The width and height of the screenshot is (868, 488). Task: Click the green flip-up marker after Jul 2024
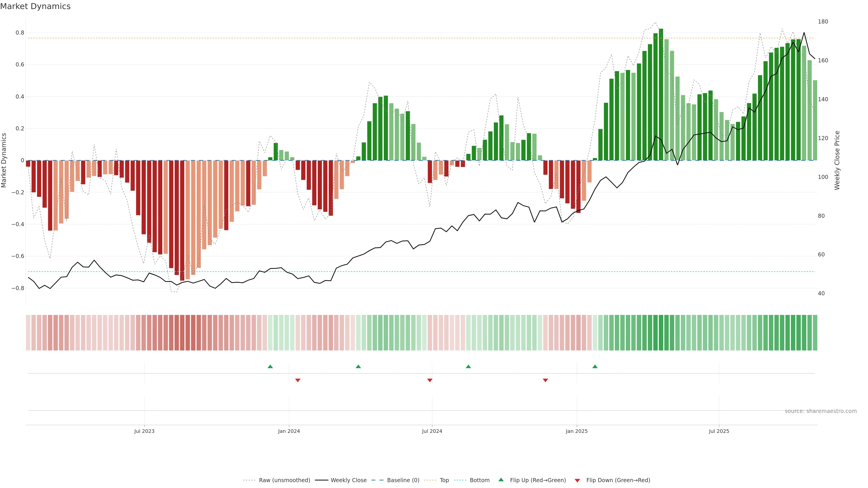(x=468, y=366)
